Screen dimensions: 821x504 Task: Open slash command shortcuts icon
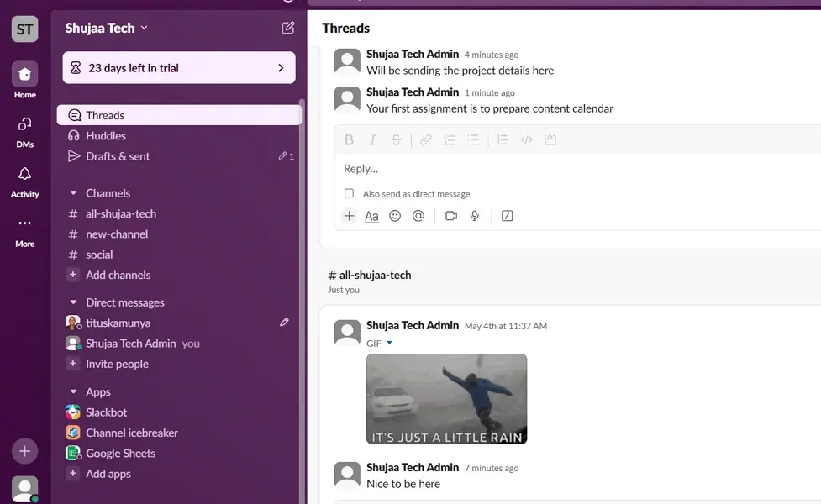(x=507, y=216)
